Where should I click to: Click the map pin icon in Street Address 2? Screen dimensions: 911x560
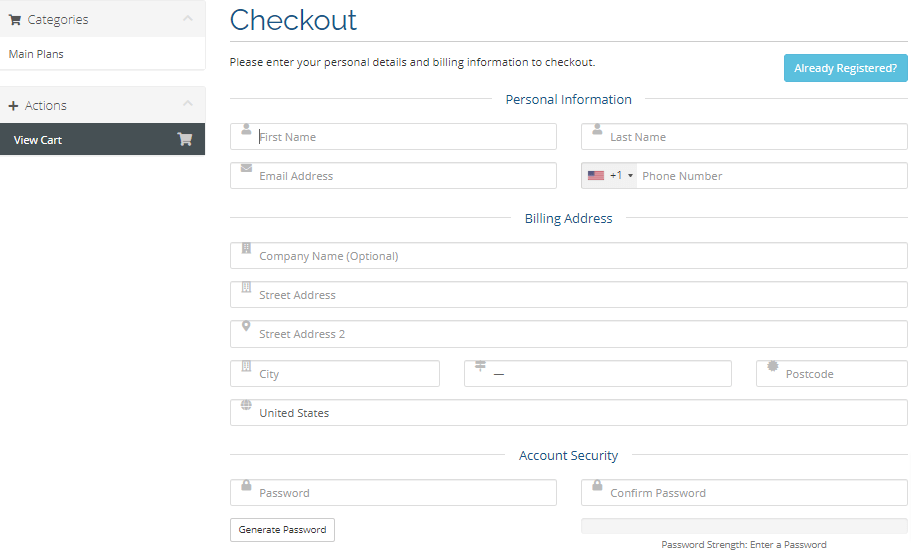pyautogui.click(x=246, y=327)
